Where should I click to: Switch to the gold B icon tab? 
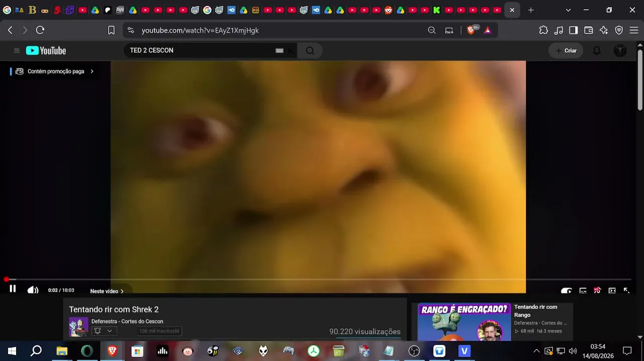pos(32,10)
